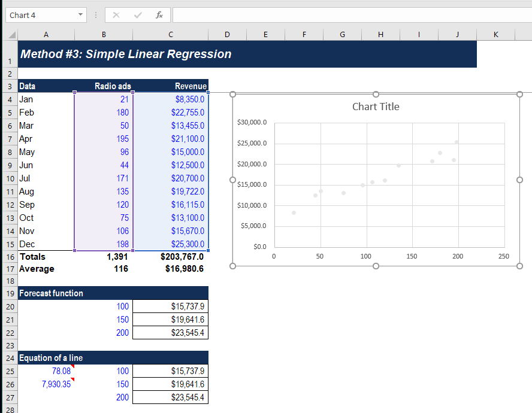Viewport: 532px width, 413px height.
Task: Click inside the Name Box showing Chart 4
Action: click(41, 15)
